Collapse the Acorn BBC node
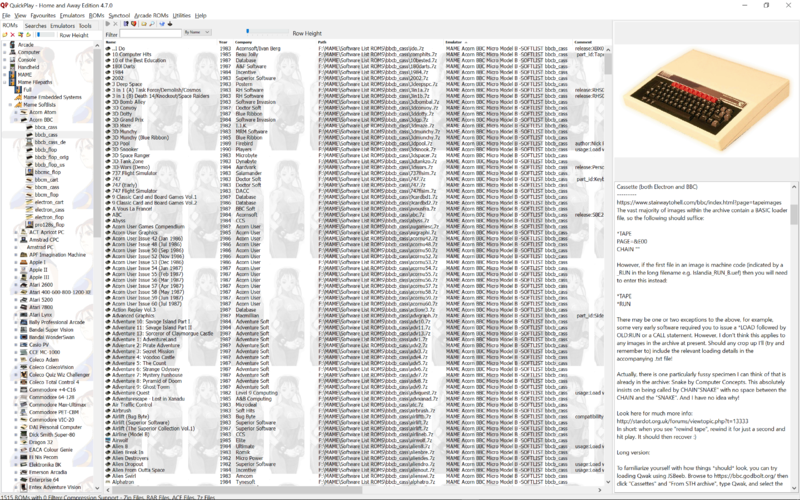This screenshot has height=500, width=800. (x=16, y=119)
